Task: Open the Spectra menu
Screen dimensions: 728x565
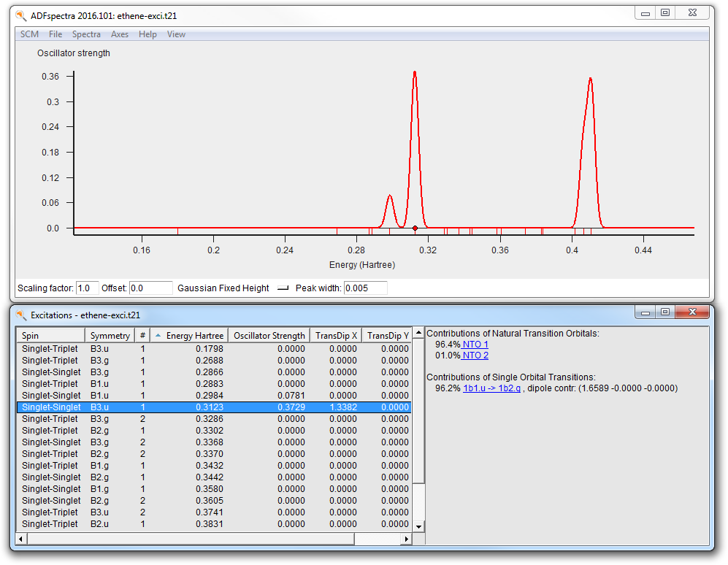Action: click(86, 34)
